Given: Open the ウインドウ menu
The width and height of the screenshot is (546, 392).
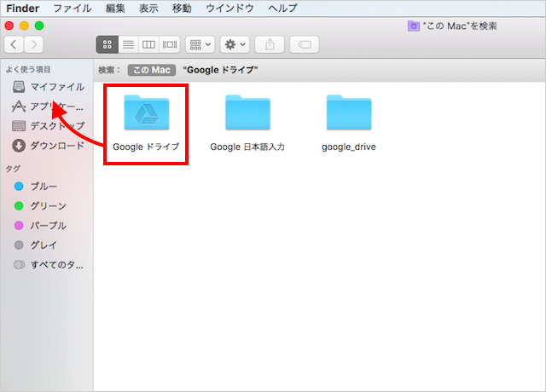Looking at the screenshot, I should tap(229, 8).
